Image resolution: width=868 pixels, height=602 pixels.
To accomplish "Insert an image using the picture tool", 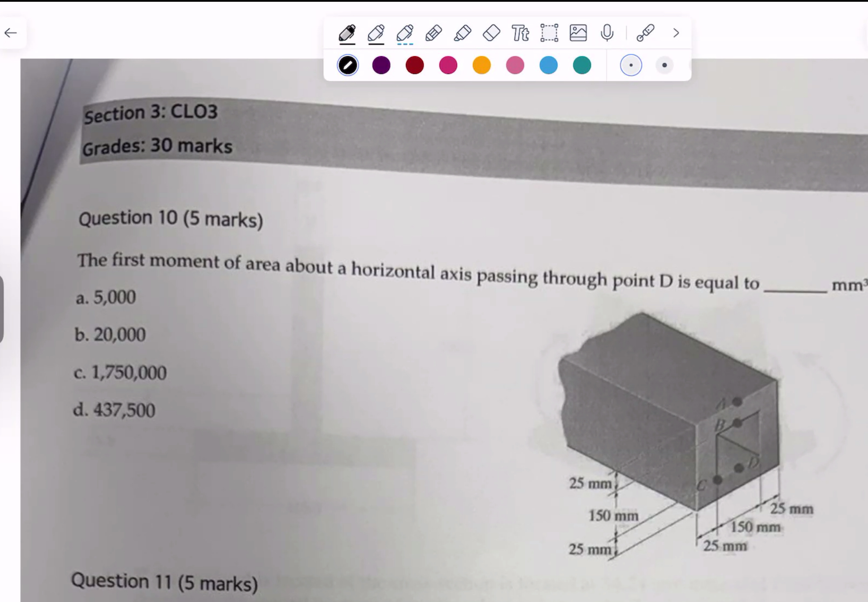I will tap(577, 33).
